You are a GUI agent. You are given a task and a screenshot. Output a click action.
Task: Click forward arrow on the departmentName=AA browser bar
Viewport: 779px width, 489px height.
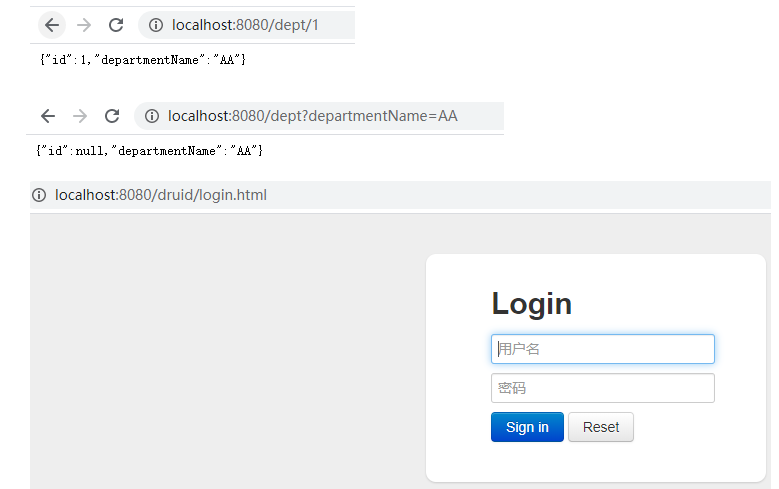(x=80, y=116)
